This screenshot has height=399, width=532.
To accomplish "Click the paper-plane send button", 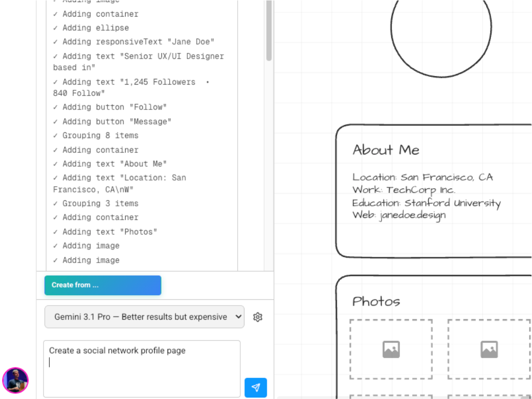I will tap(255, 387).
